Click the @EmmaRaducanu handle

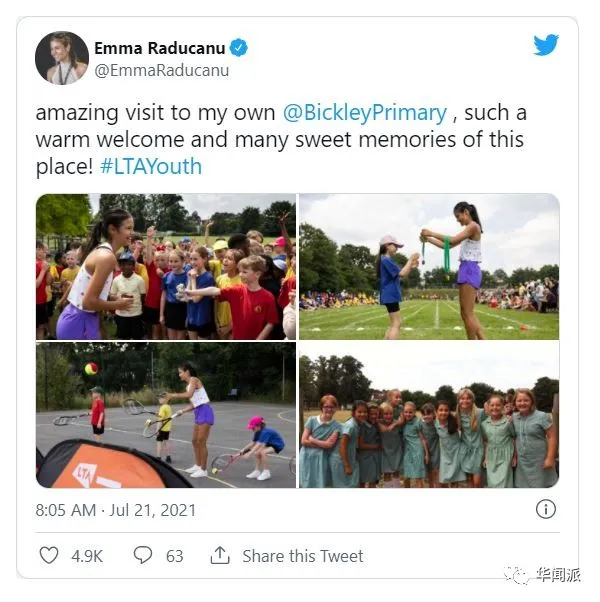pos(162,70)
